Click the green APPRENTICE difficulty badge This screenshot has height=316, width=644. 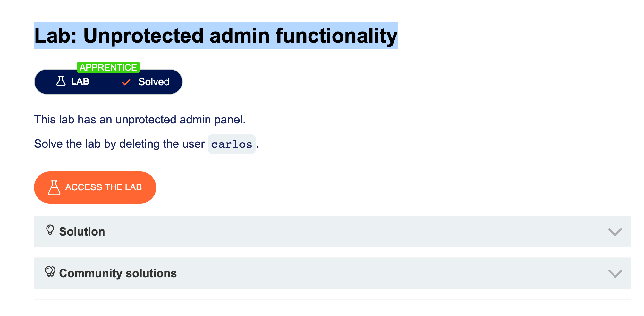pyautogui.click(x=108, y=67)
